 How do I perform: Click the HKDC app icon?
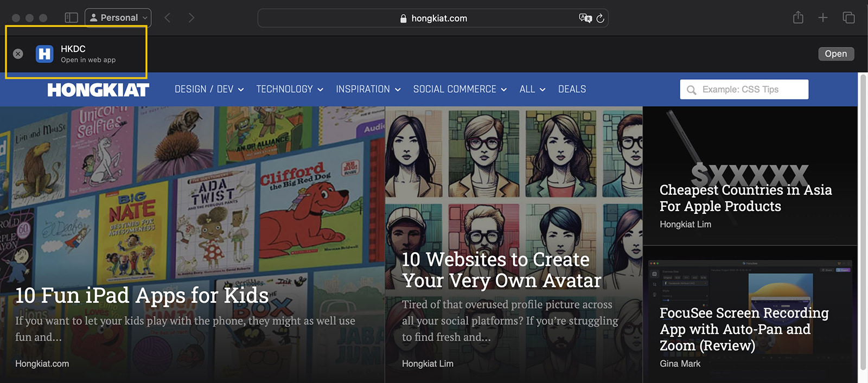click(44, 54)
